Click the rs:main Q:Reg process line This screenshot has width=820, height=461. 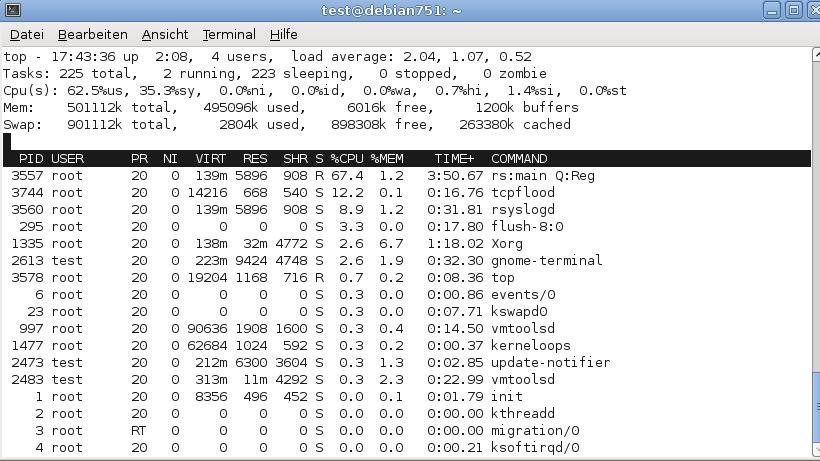point(407,176)
